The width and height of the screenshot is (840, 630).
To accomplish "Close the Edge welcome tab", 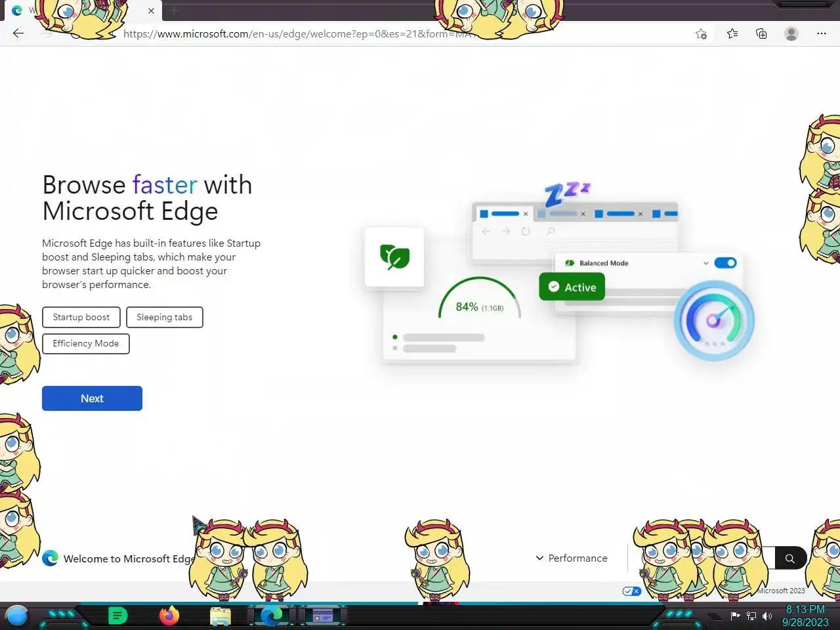I will 151,10.
